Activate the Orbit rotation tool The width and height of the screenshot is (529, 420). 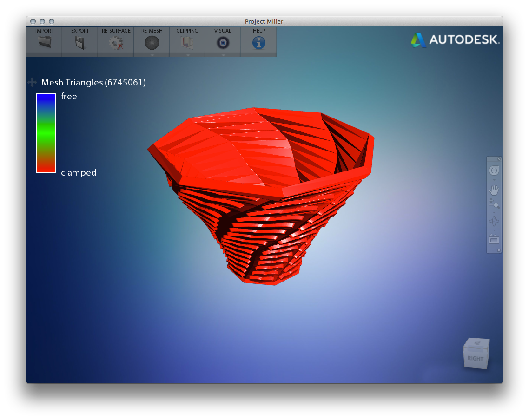(494, 221)
